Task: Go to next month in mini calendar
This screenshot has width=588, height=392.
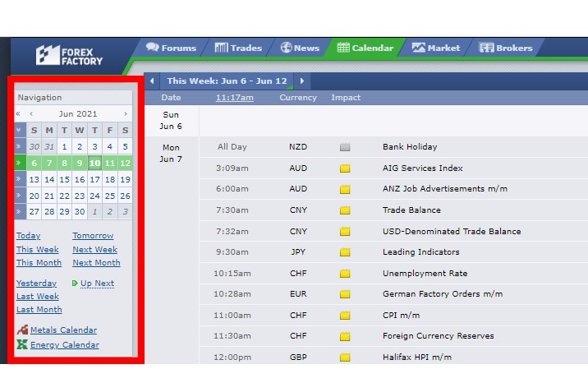Action: (126, 114)
